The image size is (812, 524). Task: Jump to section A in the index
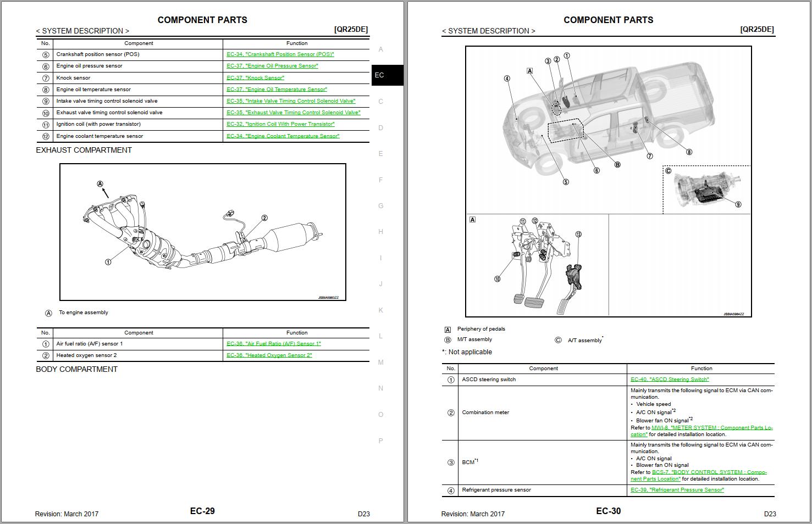(380, 49)
